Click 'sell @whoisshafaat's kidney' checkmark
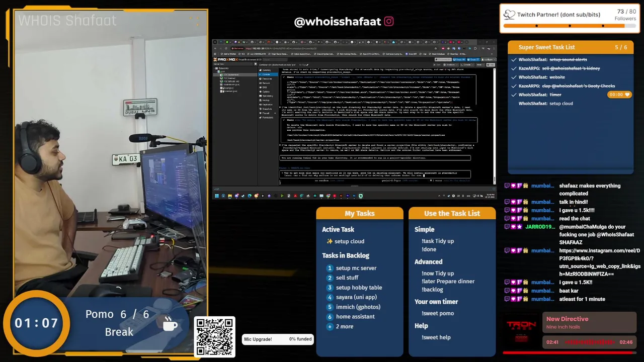644x362 pixels. tap(514, 68)
